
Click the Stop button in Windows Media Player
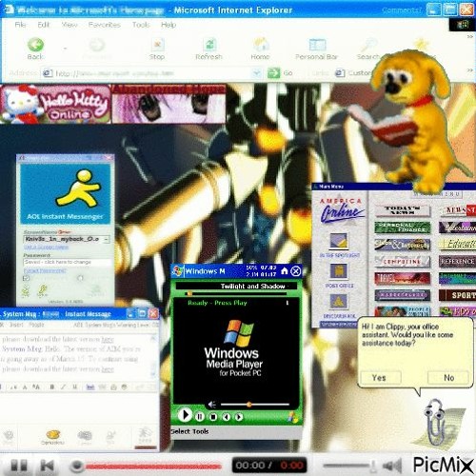[x=213, y=417]
